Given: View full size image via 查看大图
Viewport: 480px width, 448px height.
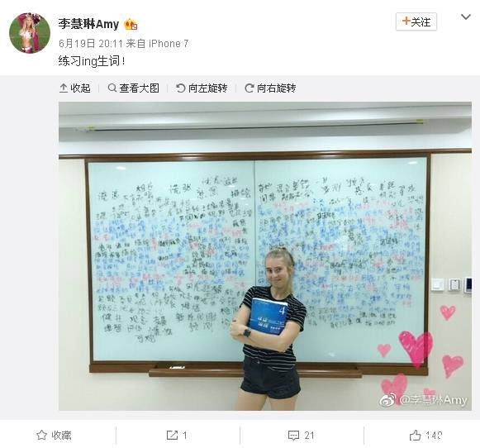Looking at the screenshot, I should tap(134, 88).
